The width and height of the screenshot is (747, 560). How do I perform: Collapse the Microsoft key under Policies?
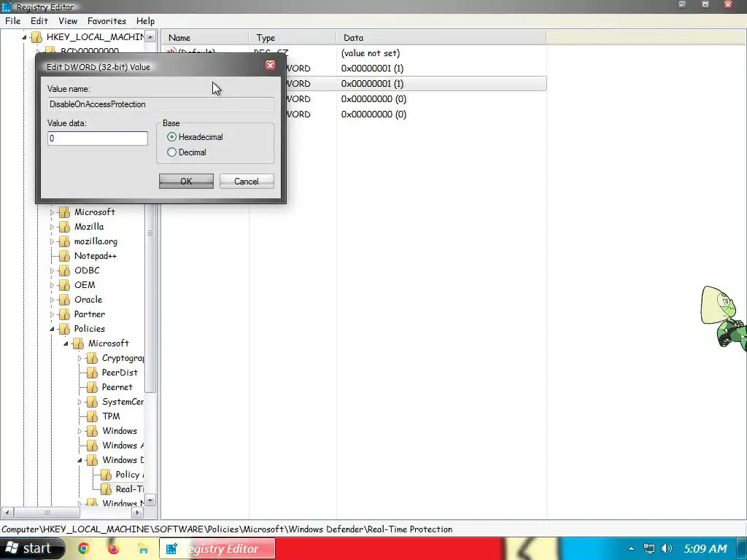point(66,344)
